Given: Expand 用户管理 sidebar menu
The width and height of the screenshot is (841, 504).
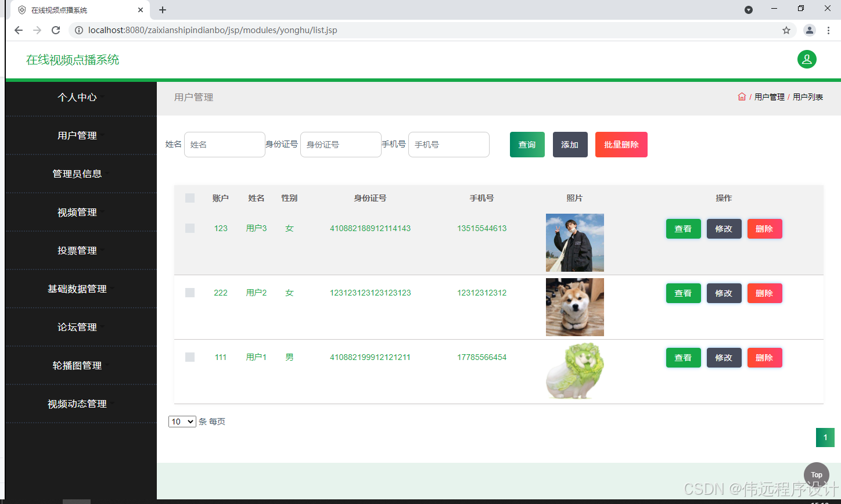Looking at the screenshot, I should tap(81, 136).
